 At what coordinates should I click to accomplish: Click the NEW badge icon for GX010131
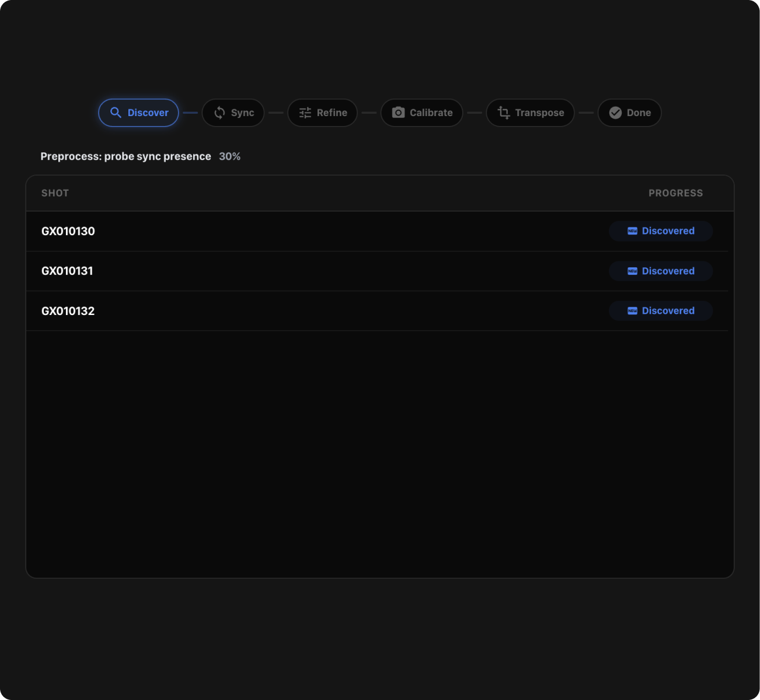point(632,271)
